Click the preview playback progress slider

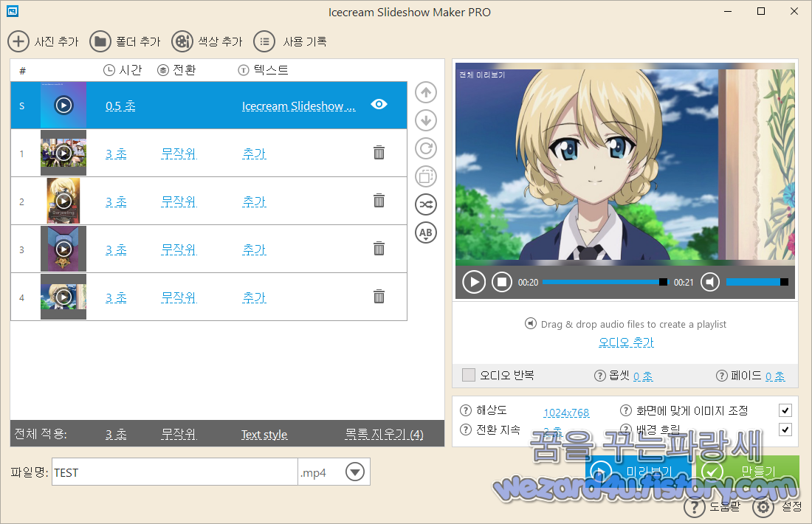pyautogui.click(x=605, y=282)
